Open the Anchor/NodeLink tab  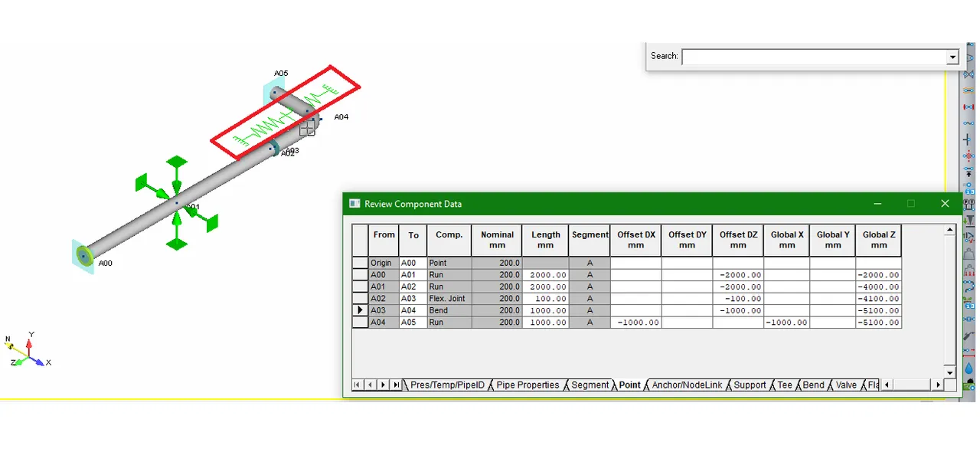coord(687,385)
